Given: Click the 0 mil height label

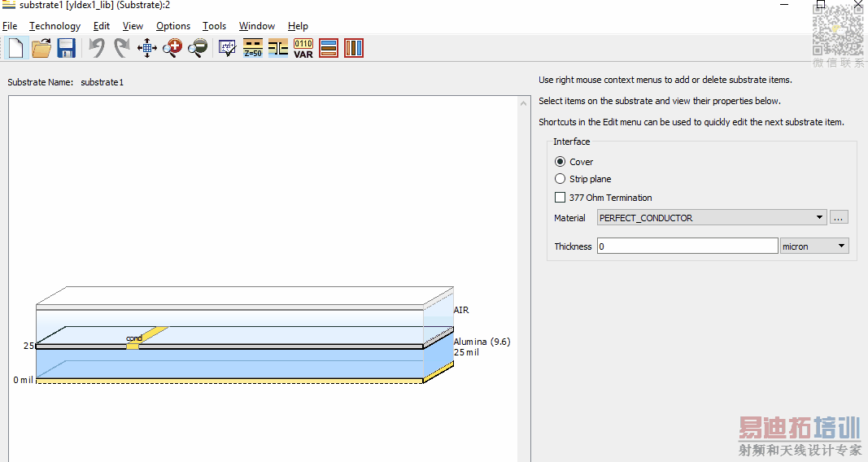Looking at the screenshot, I should point(24,380).
